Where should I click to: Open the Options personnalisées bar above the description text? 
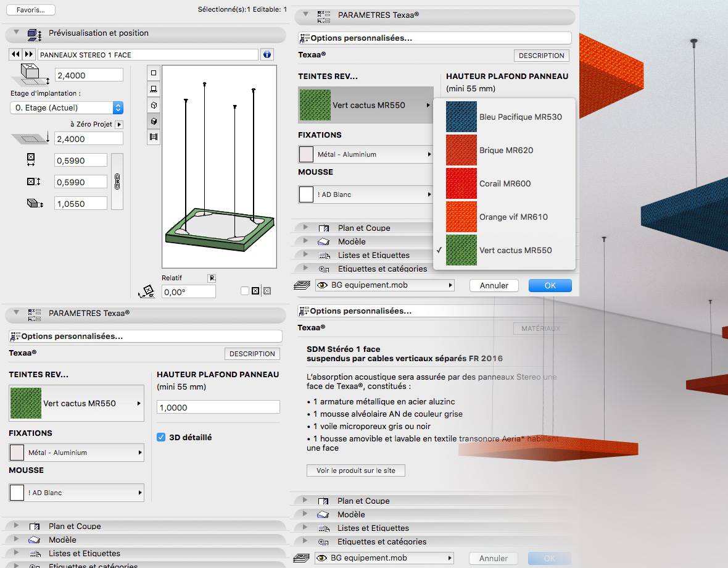[x=434, y=311]
